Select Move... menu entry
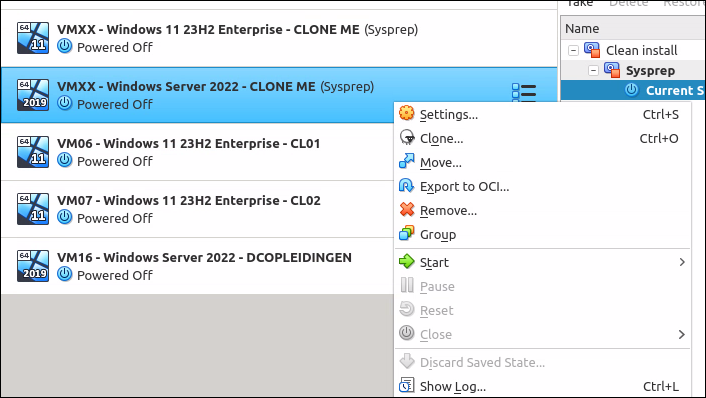 [542, 163]
